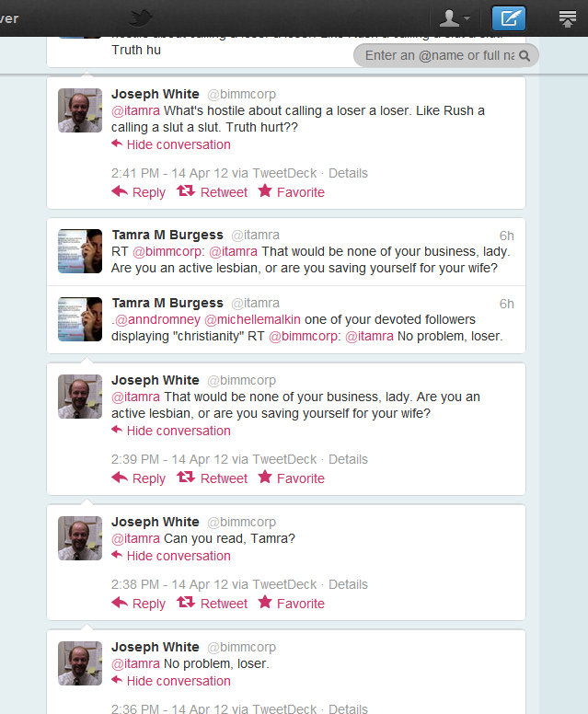The image size is (588, 714).
Task: Reply to the 2:38 PM tweet
Action: [138, 604]
